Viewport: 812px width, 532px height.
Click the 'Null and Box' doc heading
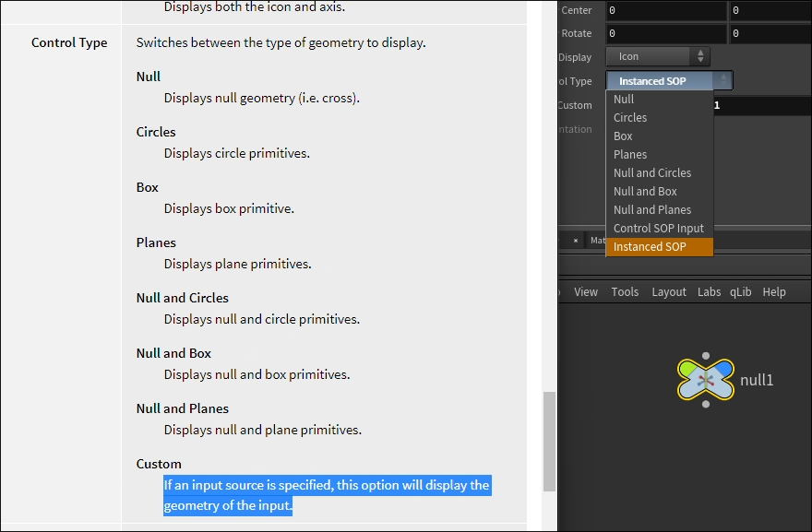coord(173,353)
